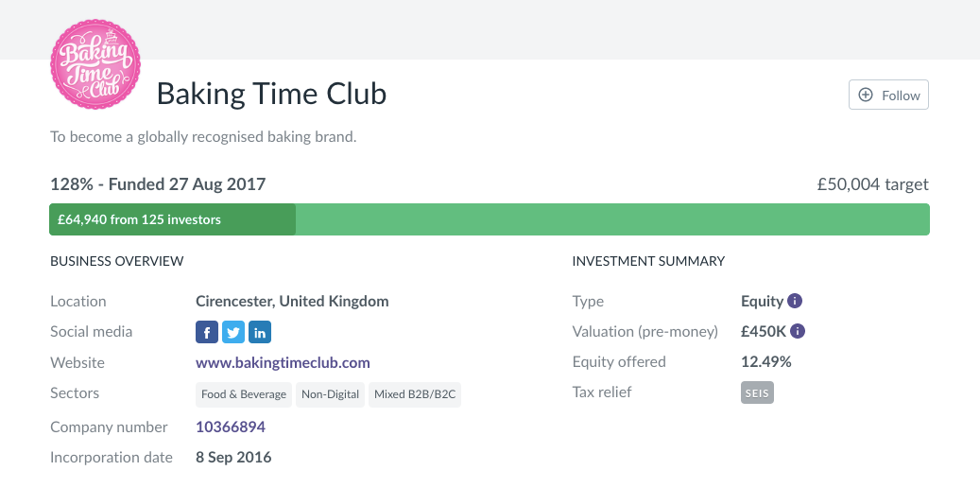
Task: Click the Baking Time Club title
Action: 271,94
